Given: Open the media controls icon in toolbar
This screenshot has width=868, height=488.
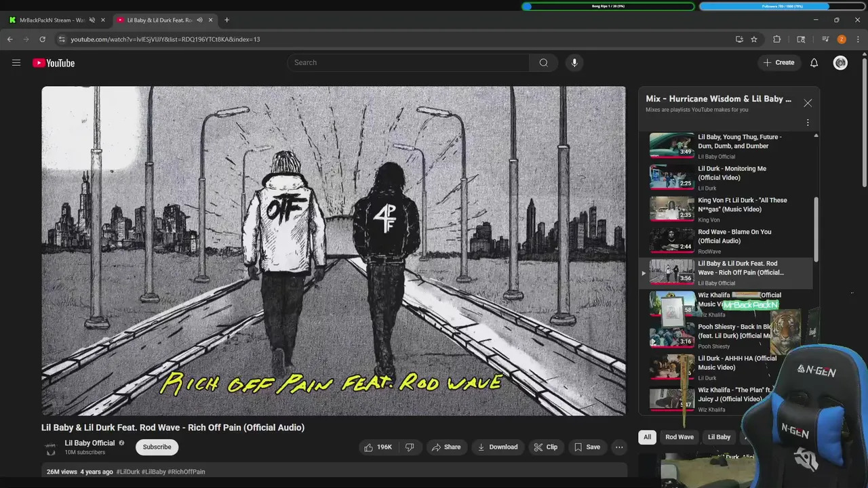Looking at the screenshot, I should pyautogui.click(x=825, y=39).
